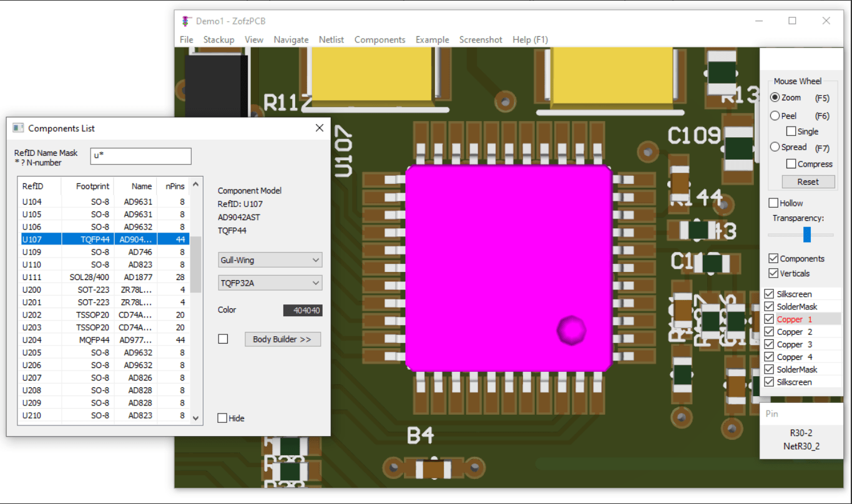Open the Stackup menu
Viewport: 852px width, 504px height.
(218, 39)
